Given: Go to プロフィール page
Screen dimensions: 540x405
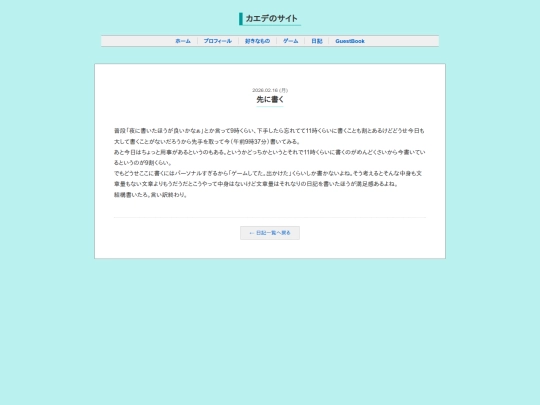Looking at the screenshot, I should tap(218, 41).
